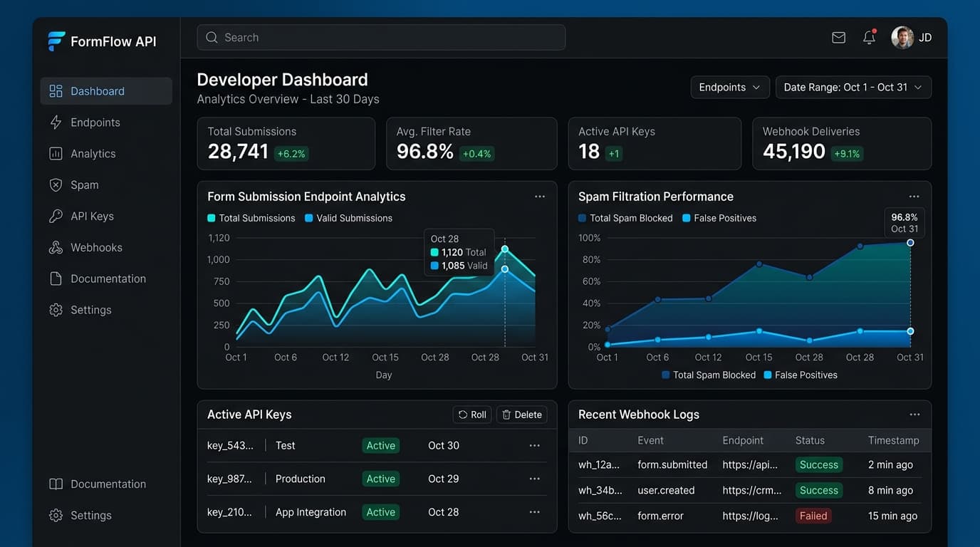
Task: Click key_210... in API keys table
Action: (x=229, y=512)
